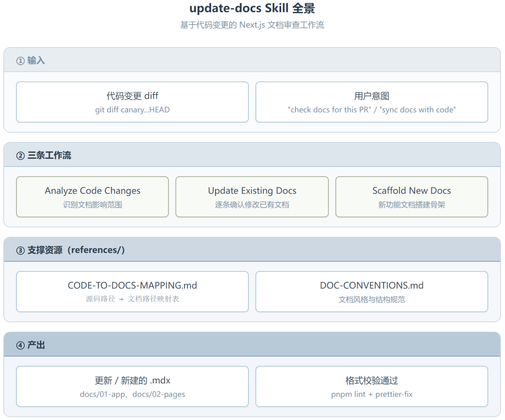Open the DOC-CONVENTIONS.md reference card

[372, 292]
